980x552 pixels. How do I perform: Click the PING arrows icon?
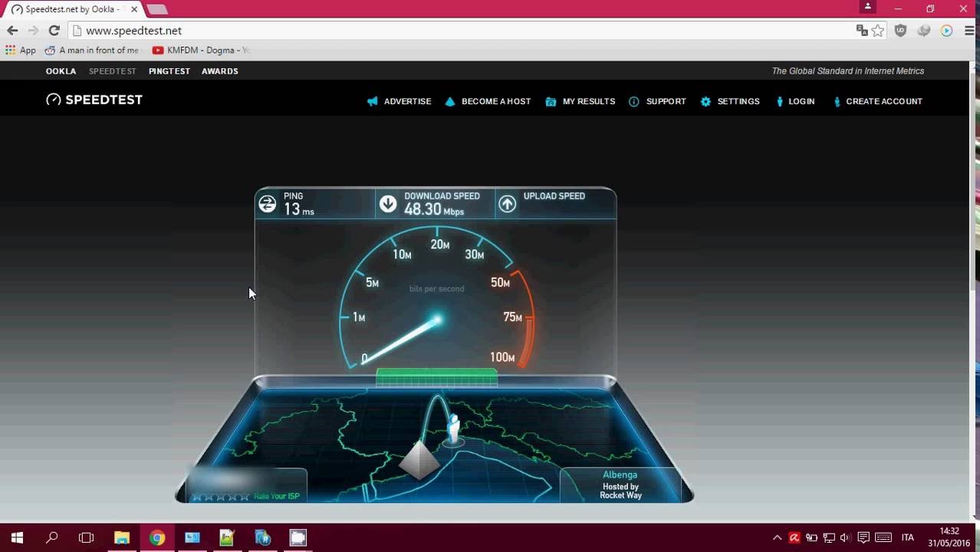[267, 203]
